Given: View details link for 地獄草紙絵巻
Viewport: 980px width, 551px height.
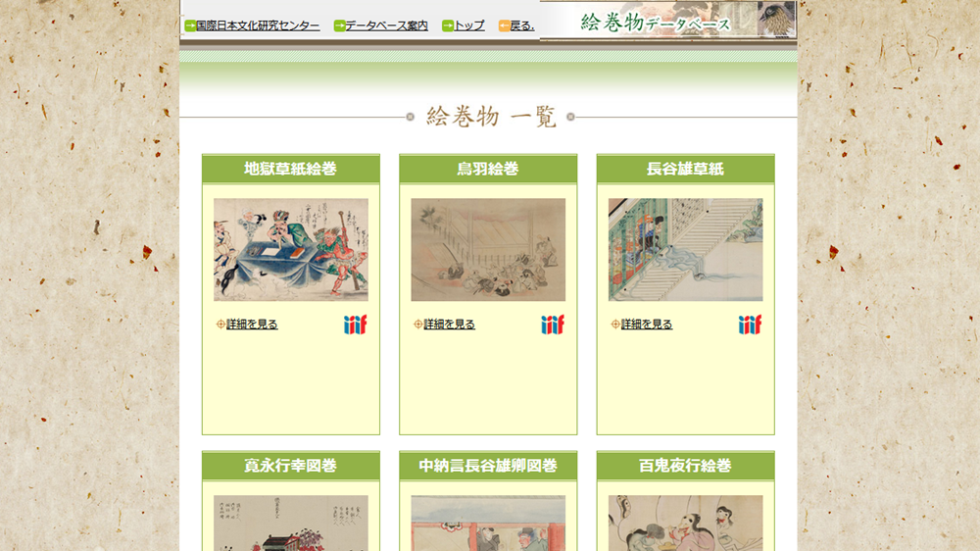Looking at the screenshot, I should coord(252,324).
